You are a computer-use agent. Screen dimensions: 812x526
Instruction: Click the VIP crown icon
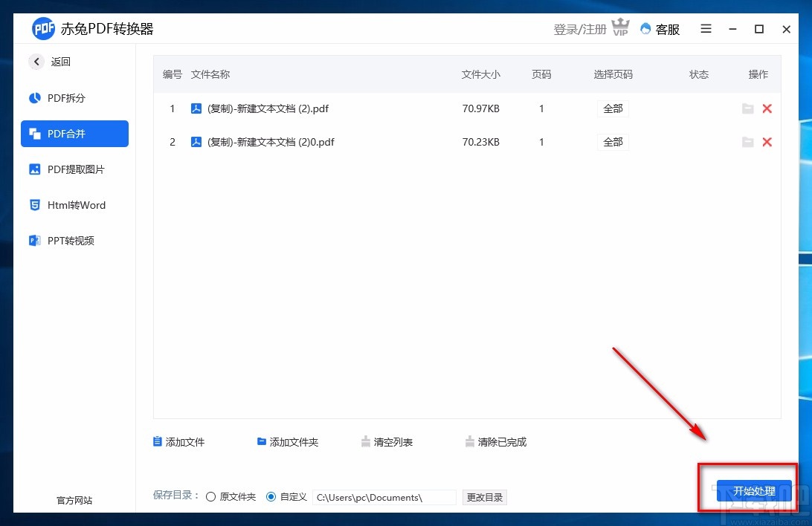click(x=619, y=27)
